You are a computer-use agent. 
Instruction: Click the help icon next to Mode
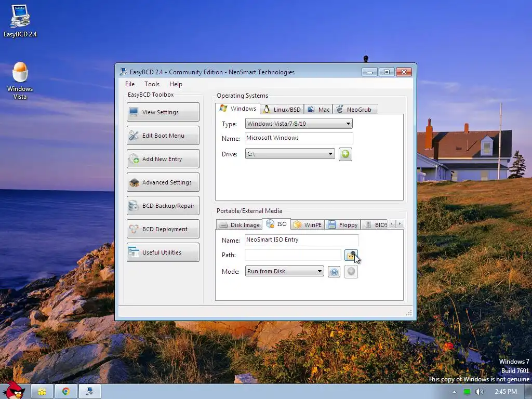pyautogui.click(x=334, y=272)
